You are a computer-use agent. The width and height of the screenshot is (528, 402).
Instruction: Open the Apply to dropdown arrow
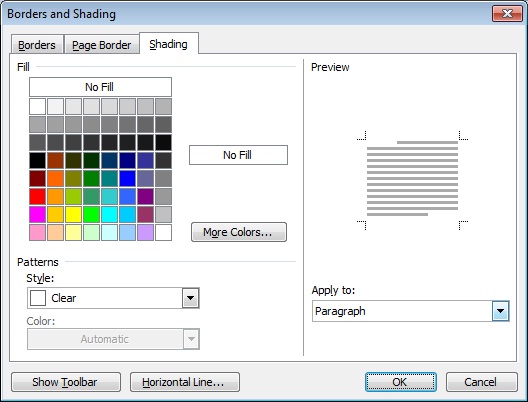click(500, 311)
